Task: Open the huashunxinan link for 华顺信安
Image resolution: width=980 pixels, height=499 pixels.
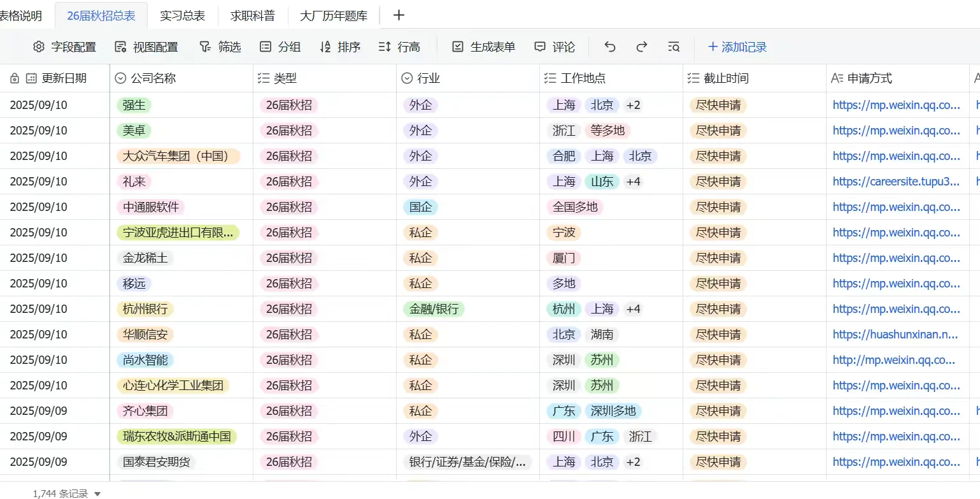Action: click(x=895, y=335)
